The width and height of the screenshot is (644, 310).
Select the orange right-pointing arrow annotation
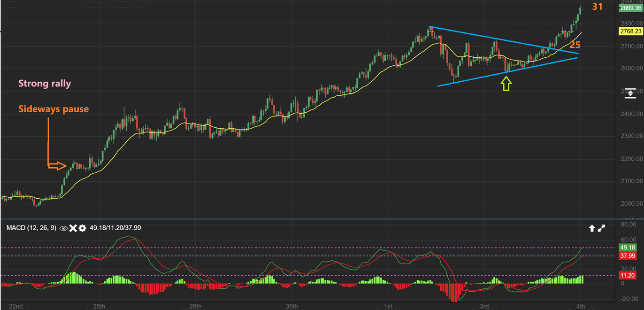coord(57,165)
